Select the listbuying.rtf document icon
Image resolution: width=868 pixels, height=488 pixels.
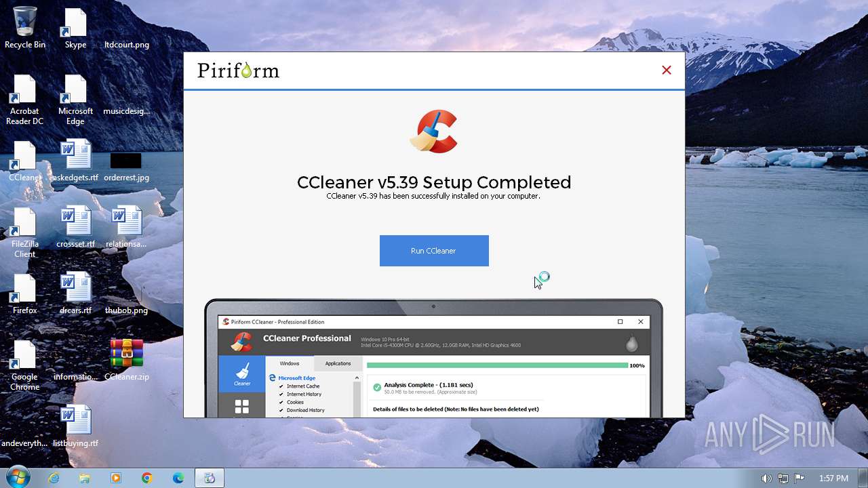tap(75, 426)
